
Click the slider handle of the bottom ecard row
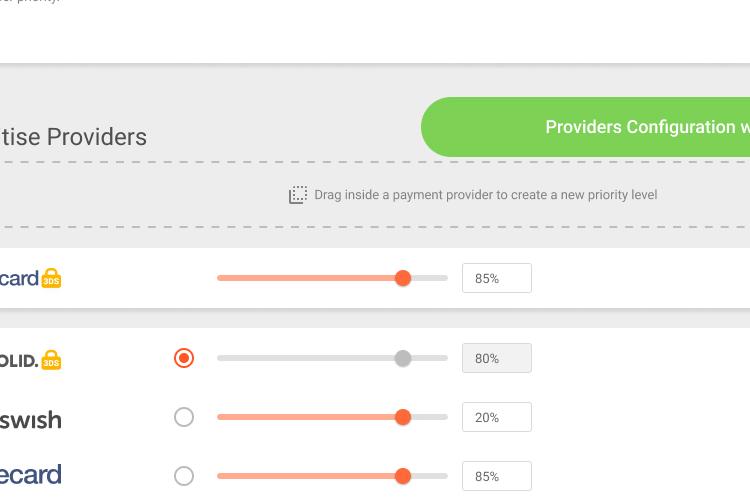pyautogui.click(x=403, y=476)
